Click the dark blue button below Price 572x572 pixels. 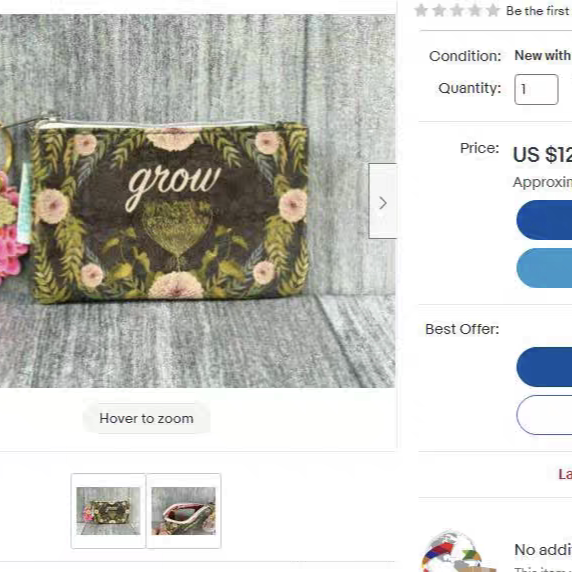[544, 220]
